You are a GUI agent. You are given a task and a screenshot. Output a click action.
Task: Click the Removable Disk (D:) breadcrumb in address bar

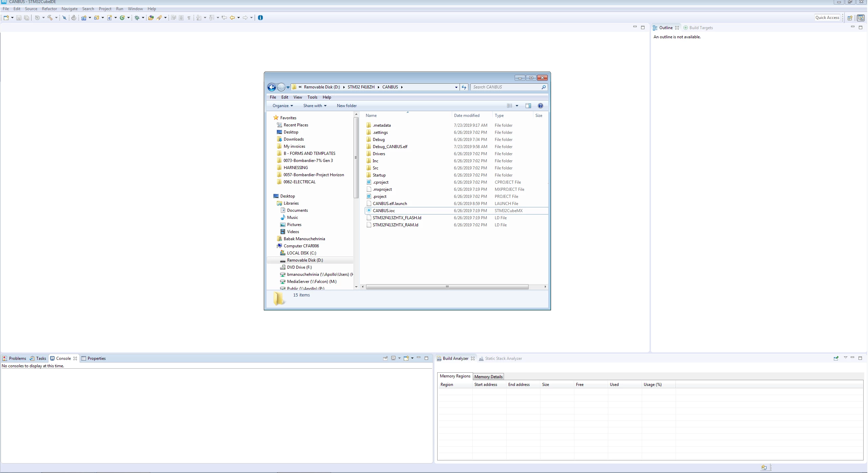(x=322, y=87)
